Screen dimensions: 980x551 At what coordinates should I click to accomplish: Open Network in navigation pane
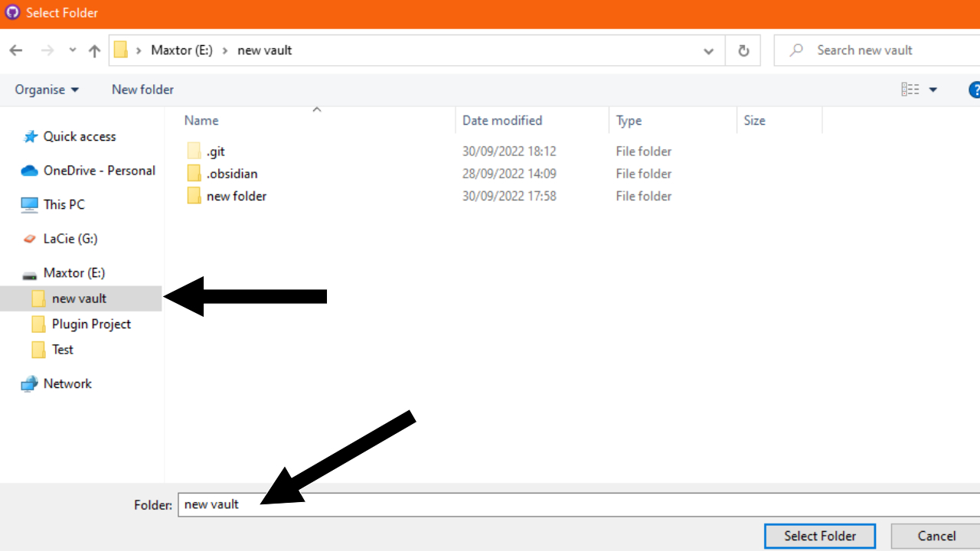[67, 383]
